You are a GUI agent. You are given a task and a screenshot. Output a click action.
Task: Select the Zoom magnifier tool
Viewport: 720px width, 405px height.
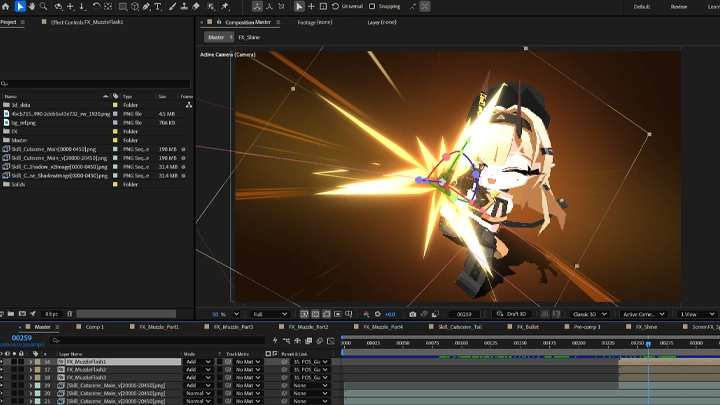click(x=44, y=6)
